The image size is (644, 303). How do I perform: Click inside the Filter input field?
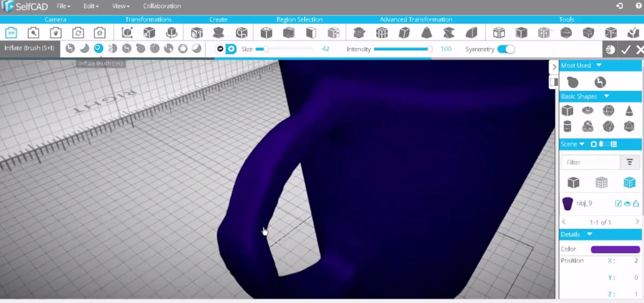click(x=590, y=162)
